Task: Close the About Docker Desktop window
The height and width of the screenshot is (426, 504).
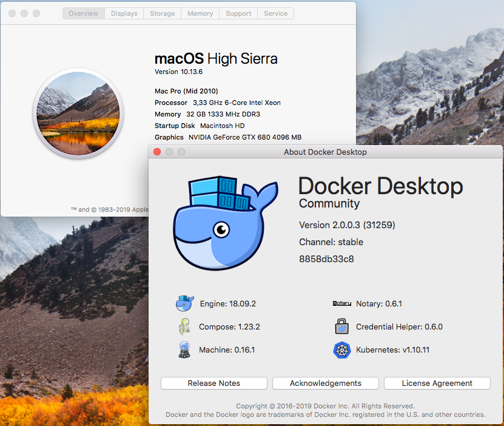Action: point(157,152)
